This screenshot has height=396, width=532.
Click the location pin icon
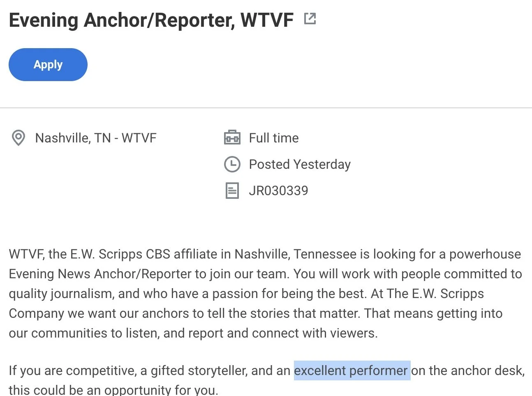(x=18, y=138)
